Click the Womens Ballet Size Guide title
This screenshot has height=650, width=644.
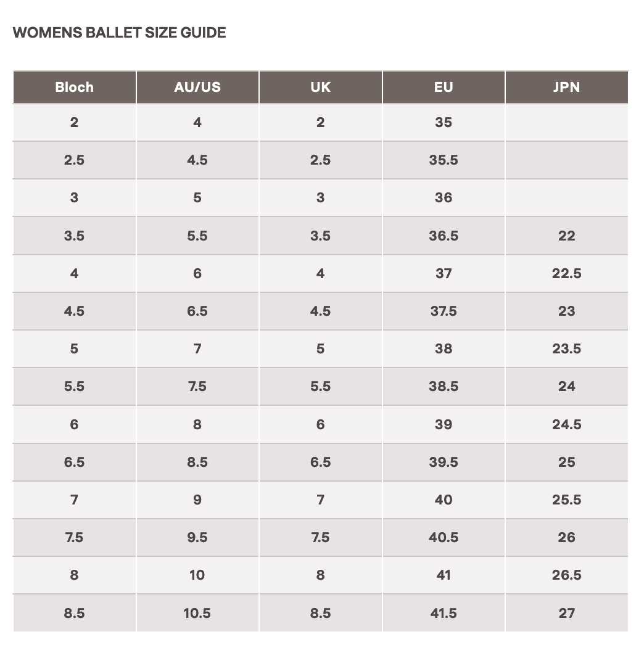(x=119, y=33)
